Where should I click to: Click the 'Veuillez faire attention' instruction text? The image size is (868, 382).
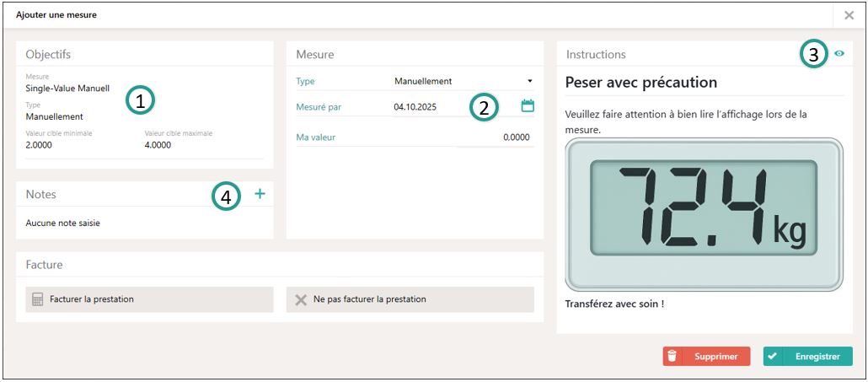pyautogui.click(x=687, y=123)
